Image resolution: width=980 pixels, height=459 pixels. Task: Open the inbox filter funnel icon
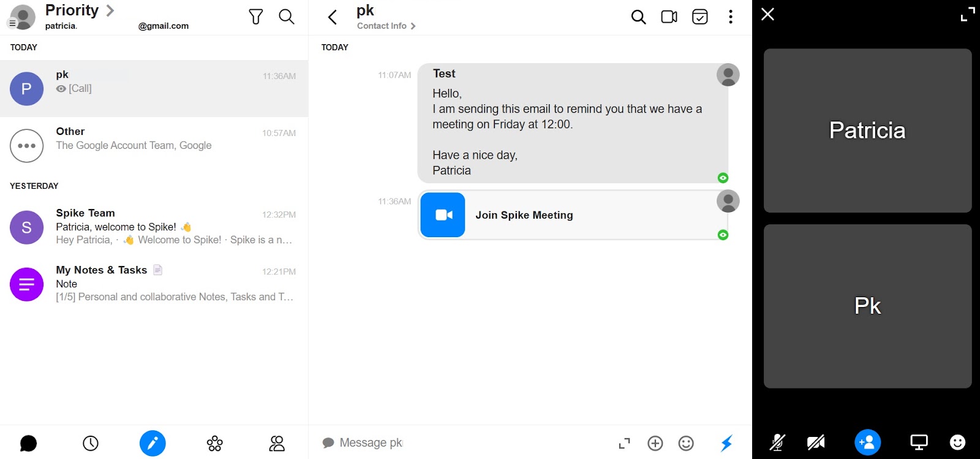tap(255, 17)
